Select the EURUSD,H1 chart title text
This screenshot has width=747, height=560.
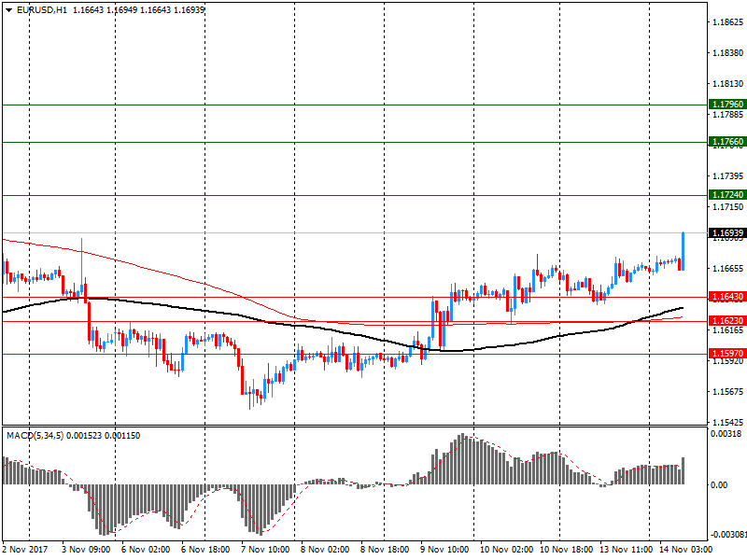(x=41, y=10)
